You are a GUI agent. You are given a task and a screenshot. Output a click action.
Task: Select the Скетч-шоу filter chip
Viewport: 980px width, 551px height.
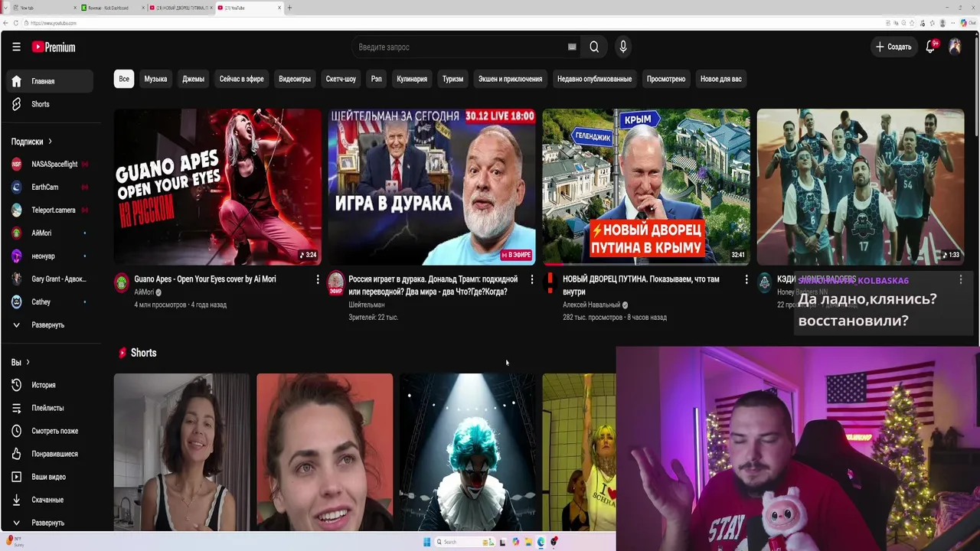341,79
